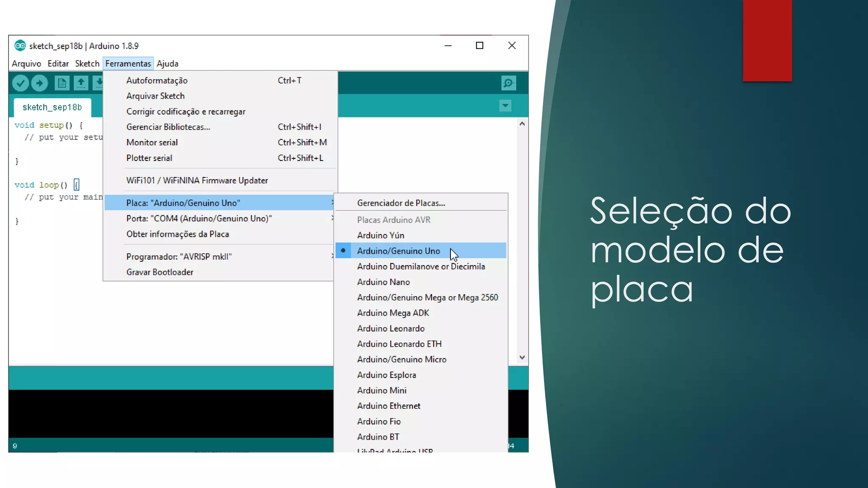
Task: Open the tab dropdown arrow button
Action: click(505, 105)
